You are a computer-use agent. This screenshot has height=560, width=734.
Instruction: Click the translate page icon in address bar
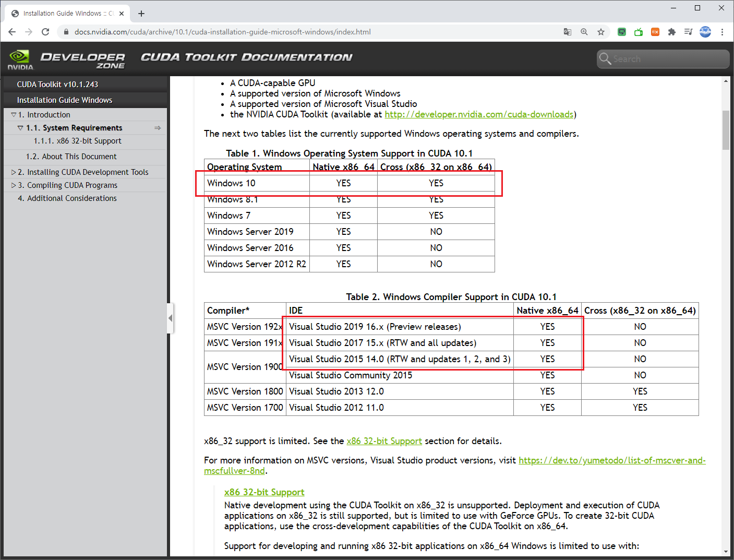coord(568,32)
